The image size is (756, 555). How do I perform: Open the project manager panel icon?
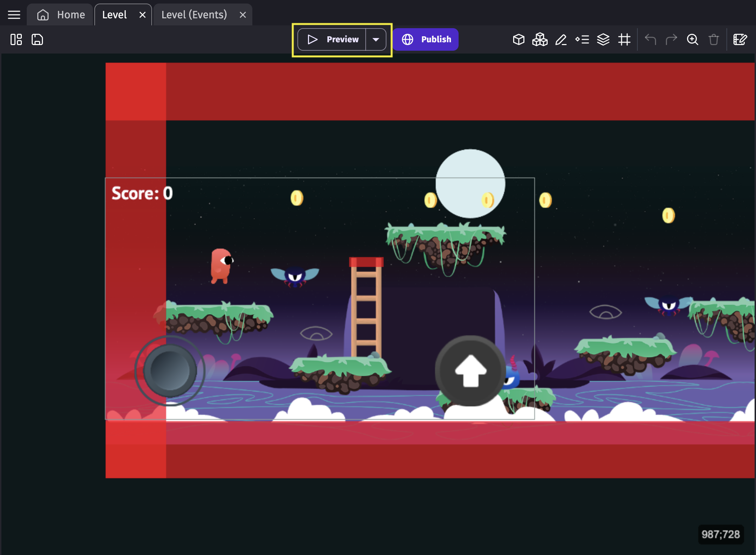pyautogui.click(x=16, y=39)
